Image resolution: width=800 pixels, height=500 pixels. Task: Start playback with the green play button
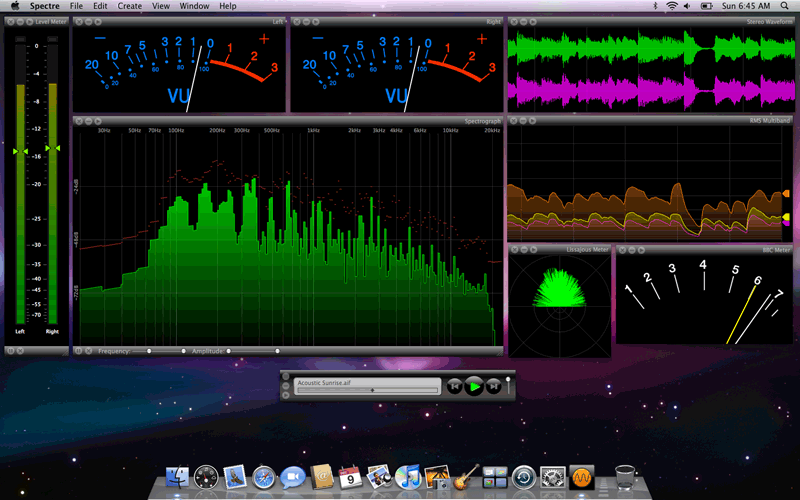474,386
